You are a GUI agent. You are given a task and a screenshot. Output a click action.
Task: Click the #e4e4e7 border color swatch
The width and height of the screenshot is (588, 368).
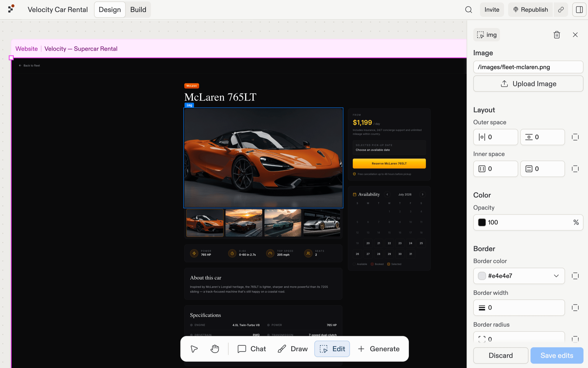[x=482, y=276]
